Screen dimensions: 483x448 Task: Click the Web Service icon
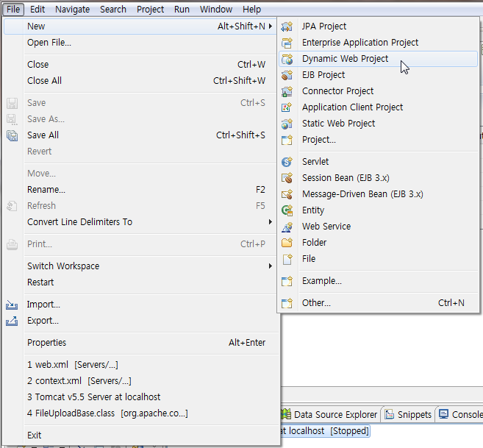tap(287, 227)
